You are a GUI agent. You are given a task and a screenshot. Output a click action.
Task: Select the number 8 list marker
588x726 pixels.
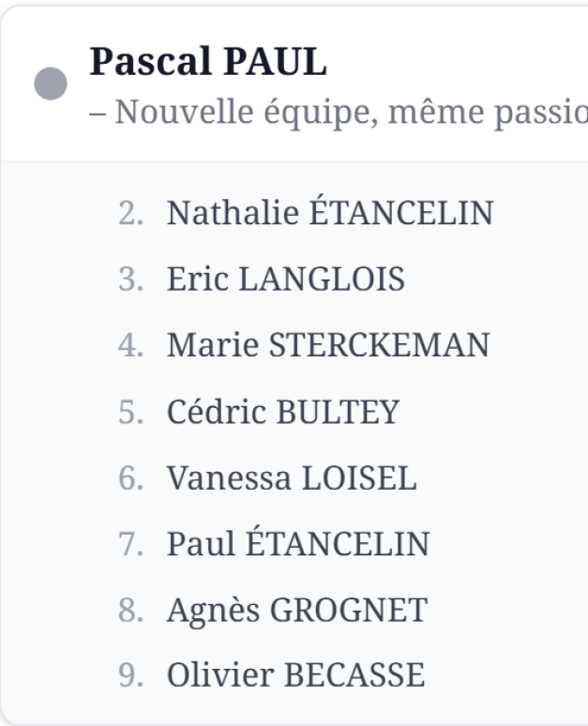click(x=131, y=611)
